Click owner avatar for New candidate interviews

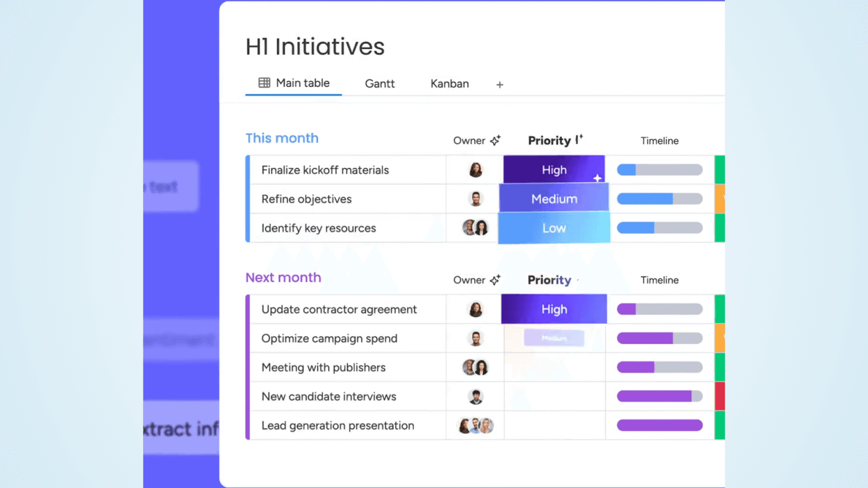476,396
